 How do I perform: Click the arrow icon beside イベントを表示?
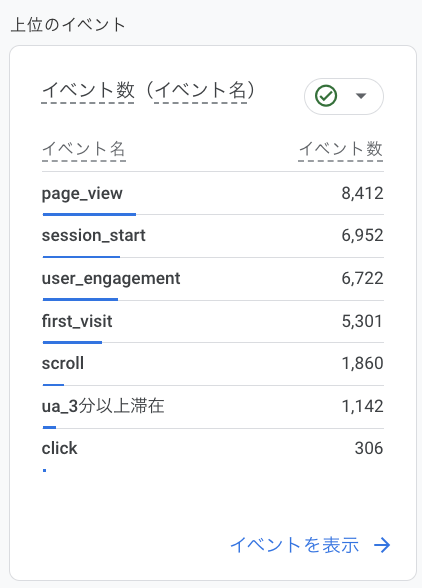pos(382,545)
